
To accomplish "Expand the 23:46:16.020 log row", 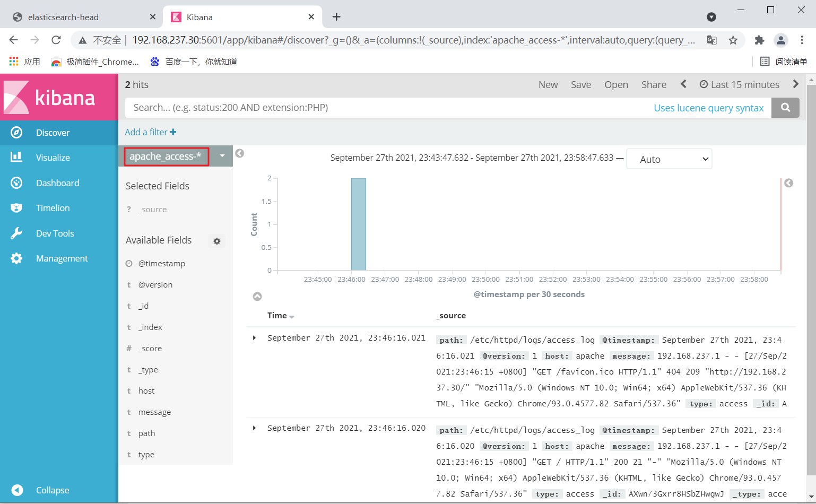I will pos(255,428).
